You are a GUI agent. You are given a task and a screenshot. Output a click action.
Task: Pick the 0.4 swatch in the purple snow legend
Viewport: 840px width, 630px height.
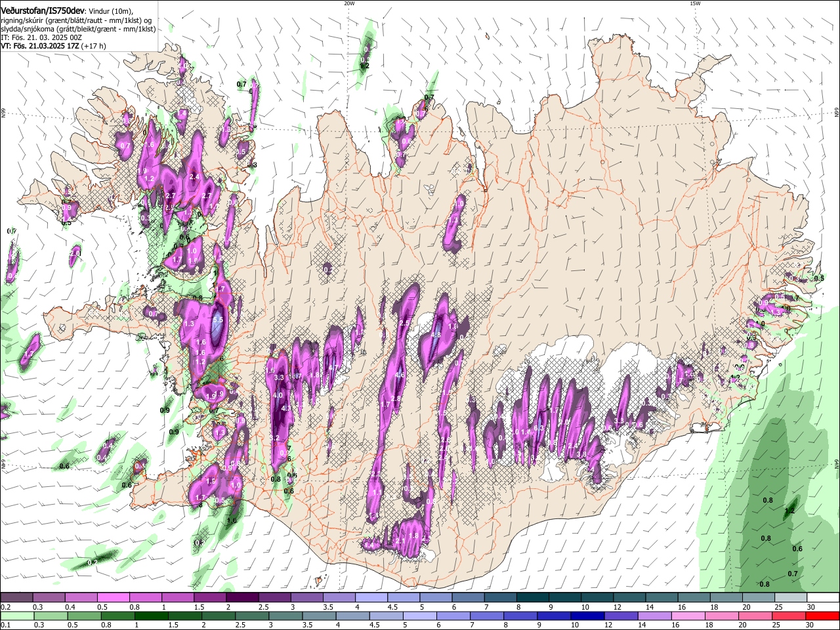81,597
